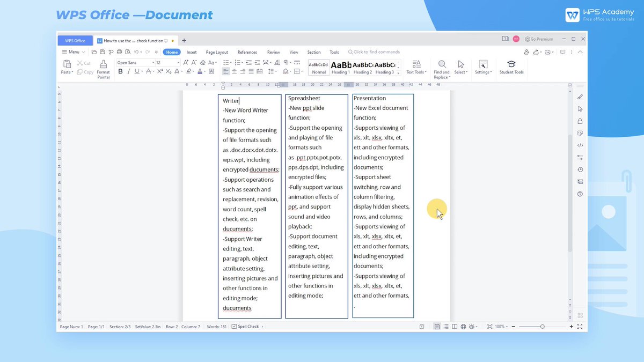Click the Increase font size icon
Viewport: 644px width, 362px height.
pos(186,63)
